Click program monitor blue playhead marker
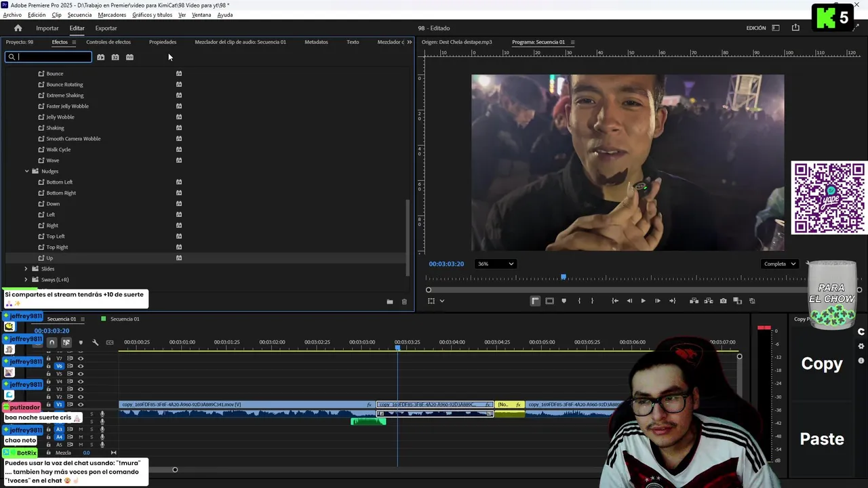The height and width of the screenshot is (488, 868). click(x=564, y=277)
